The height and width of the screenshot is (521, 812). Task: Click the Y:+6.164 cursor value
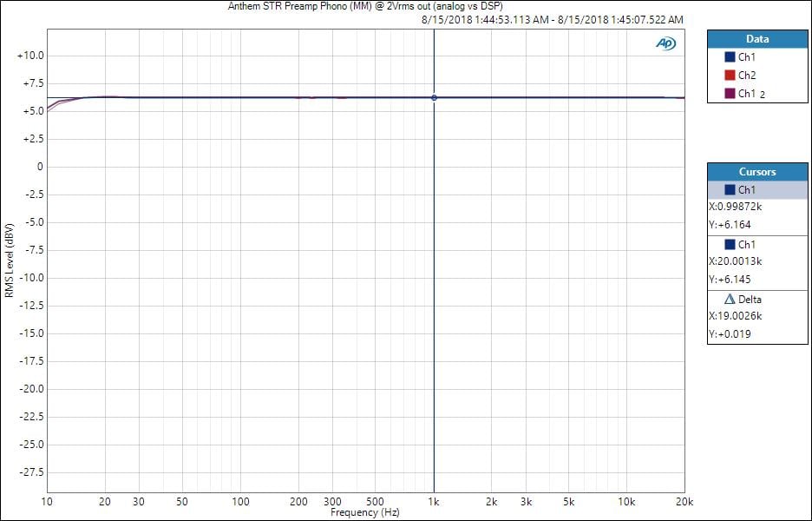pyautogui.click(x=727, y=225)
